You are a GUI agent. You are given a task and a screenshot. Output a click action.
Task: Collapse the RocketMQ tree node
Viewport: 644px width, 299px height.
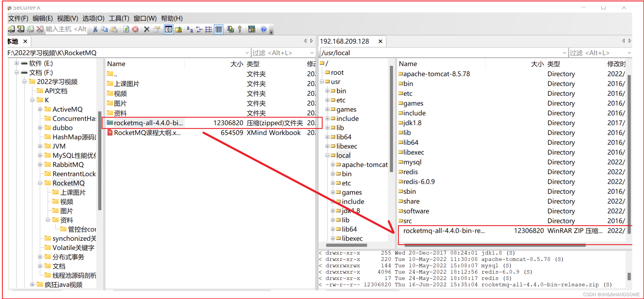(x=40, y=183)
